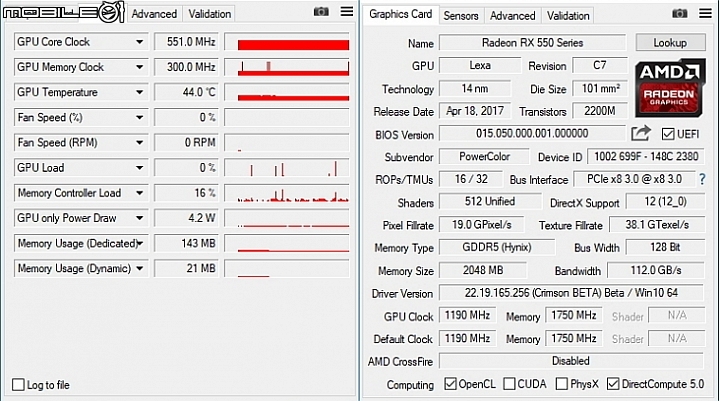Open hamburger menu in the Sensors window
This screenshot has width=720, height=401.
(x=347, y=11)
